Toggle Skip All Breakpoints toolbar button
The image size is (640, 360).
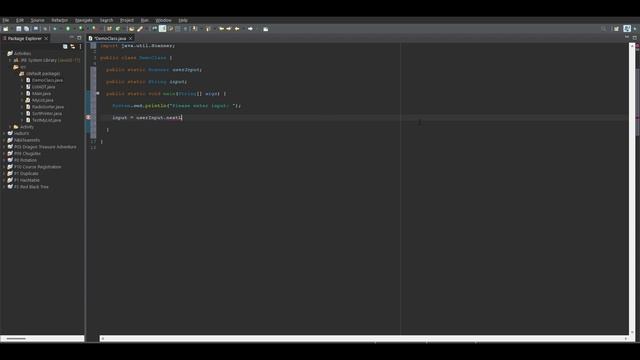(45, 29)
